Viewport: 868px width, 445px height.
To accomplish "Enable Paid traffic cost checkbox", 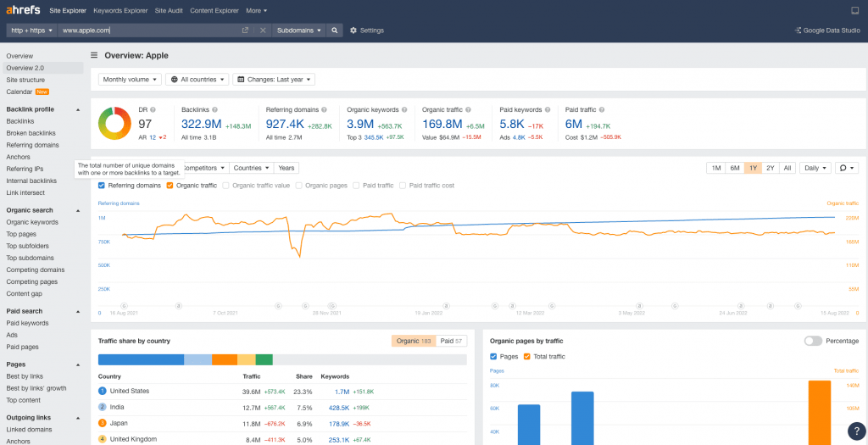I will (403, 186).
